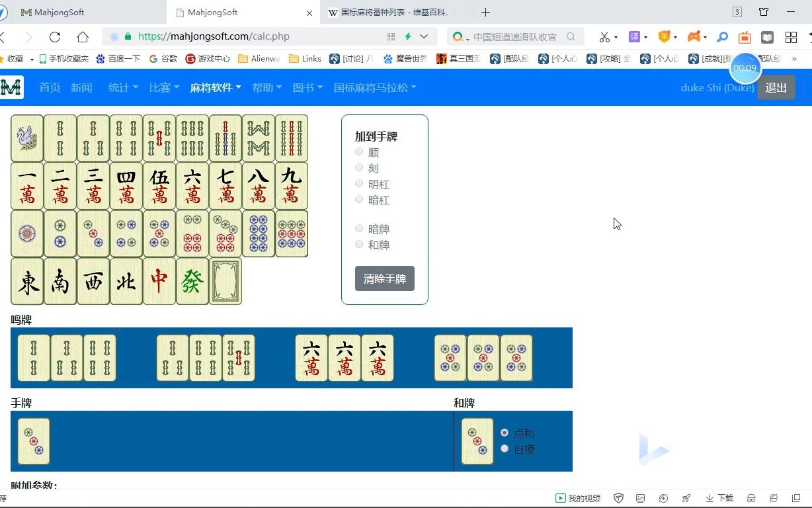The height and width of the screenshot is (508, 812).
Task: Open 新闻 nav link
Action: click(81, 87)
